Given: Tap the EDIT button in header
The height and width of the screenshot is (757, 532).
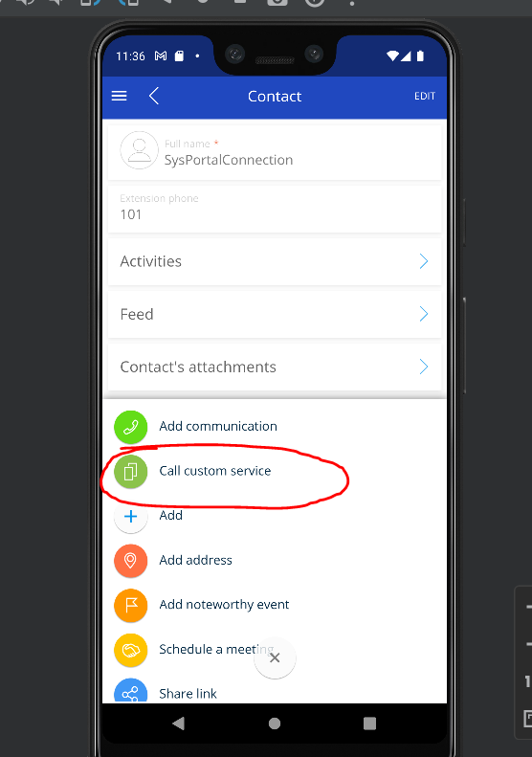Looking at the screenshot, I should tap(424, 96).
